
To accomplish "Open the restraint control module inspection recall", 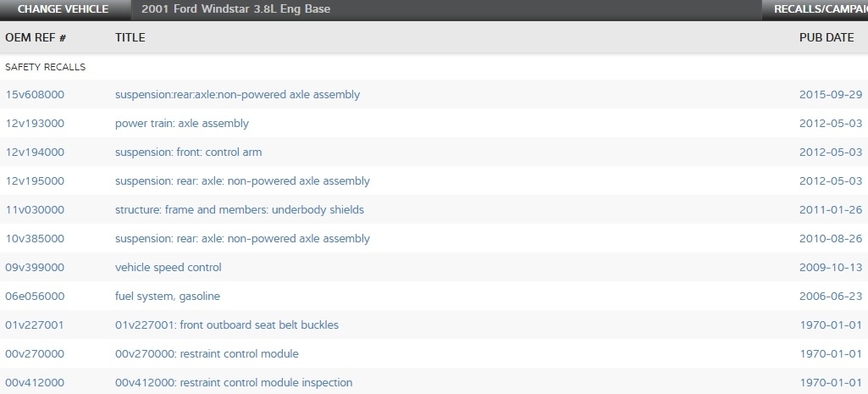I will [x=234, y=383].
